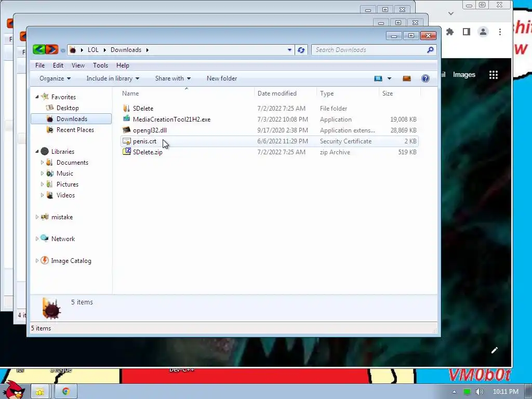532x399 pixels.
Task: Collapse the Favorites tree section
Action: point(37,97)
